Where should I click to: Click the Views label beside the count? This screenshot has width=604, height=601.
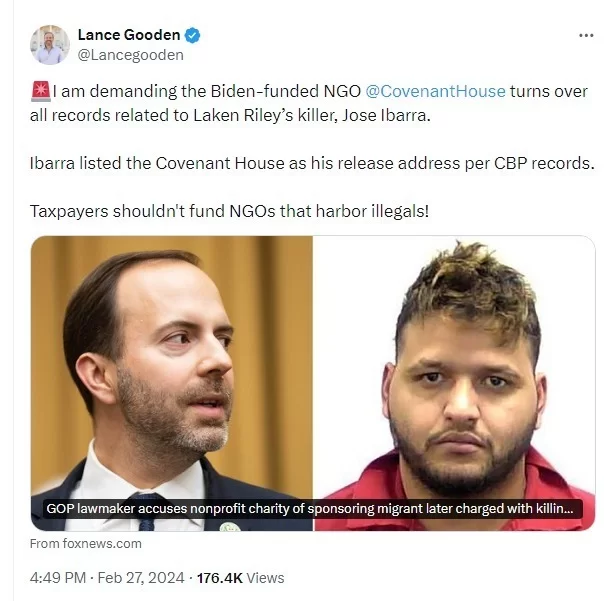pos(265,578)
